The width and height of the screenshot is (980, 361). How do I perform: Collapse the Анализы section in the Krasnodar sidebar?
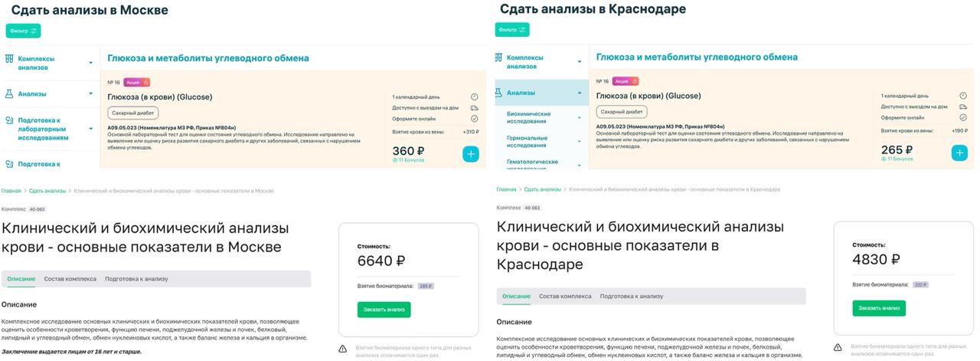click(x=579, y=93)
